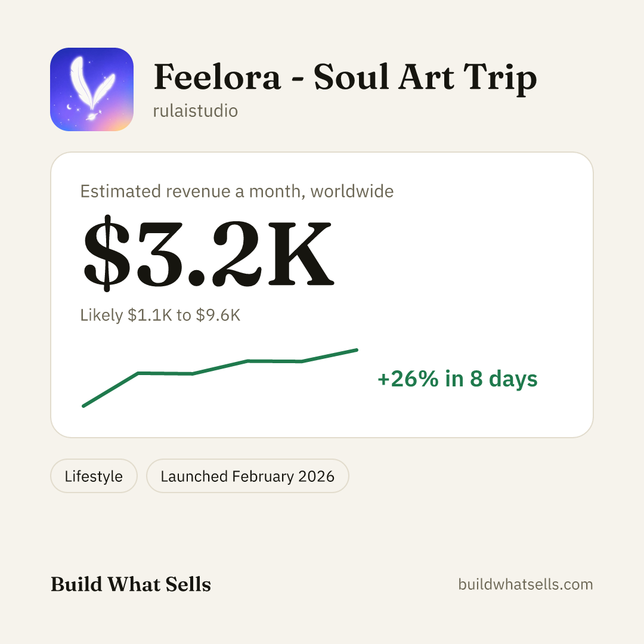Click the crescent moon in app icon
Image resolution: width=644 pixels, height=644 pixels.
coord(69,107)
